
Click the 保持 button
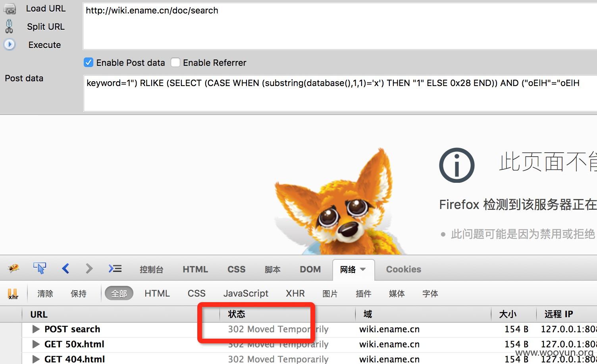[x=79, y=294]
